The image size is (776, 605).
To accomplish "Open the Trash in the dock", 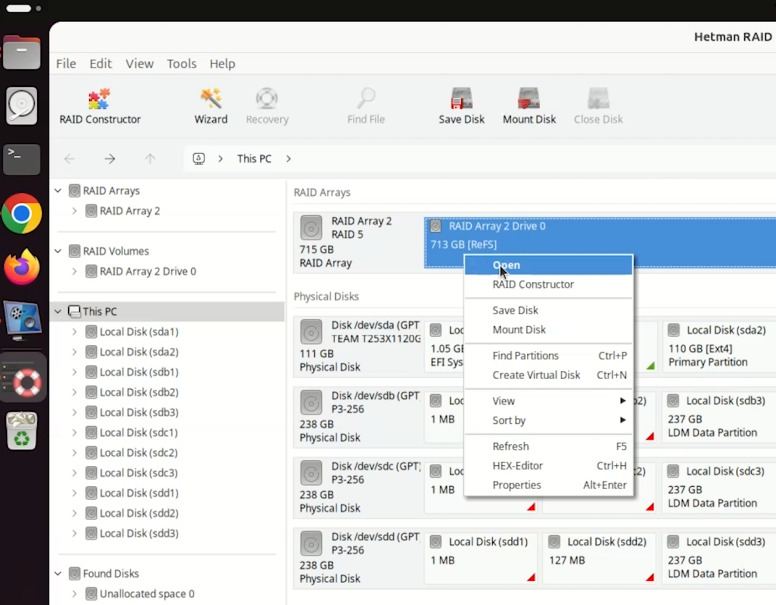I will [x=21, y=431].
